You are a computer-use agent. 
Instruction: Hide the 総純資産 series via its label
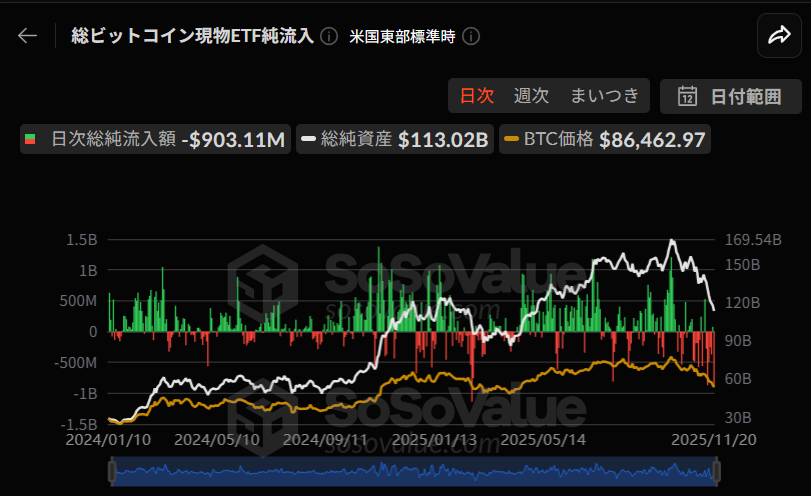tap(356, 139)
